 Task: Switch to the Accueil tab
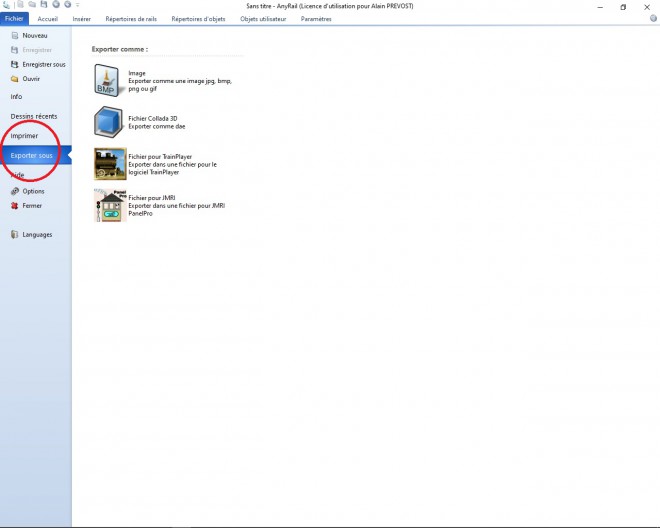pos(48,19)
